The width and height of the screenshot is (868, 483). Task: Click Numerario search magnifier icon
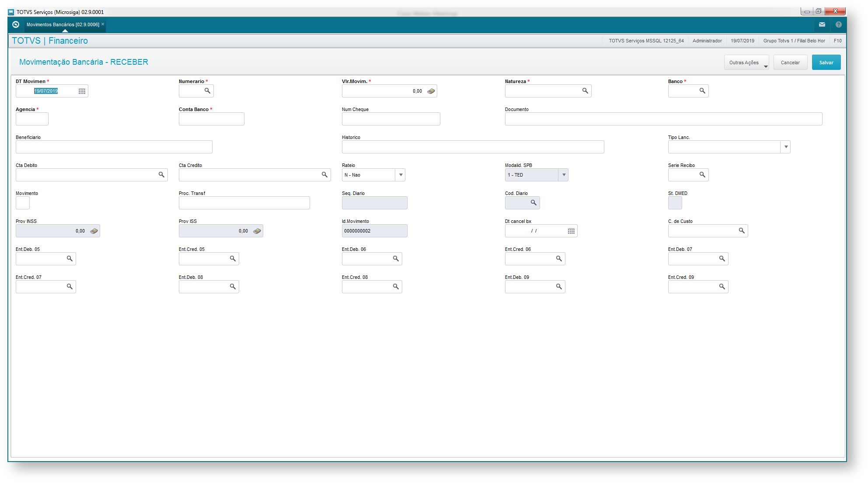[207, 91]
